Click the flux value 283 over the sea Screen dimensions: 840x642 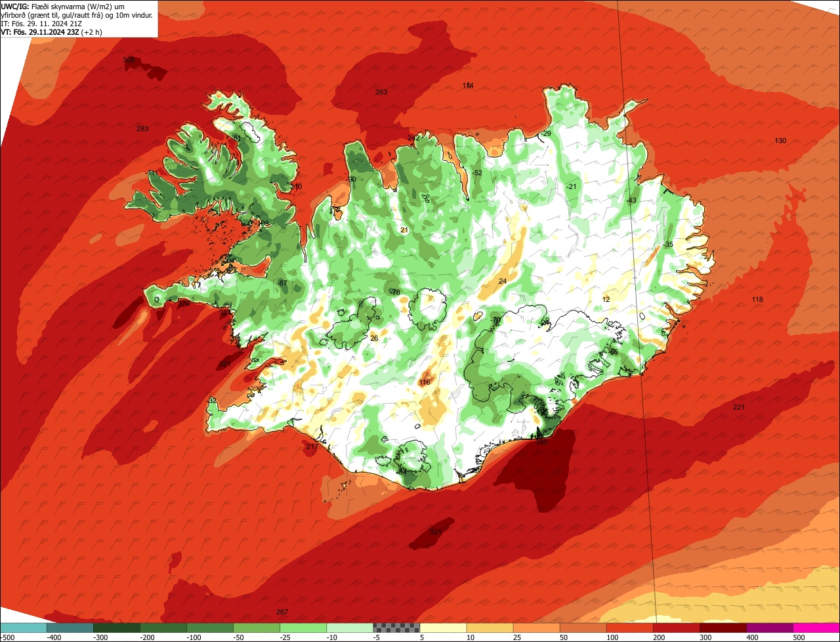click(x=142, y=129)
